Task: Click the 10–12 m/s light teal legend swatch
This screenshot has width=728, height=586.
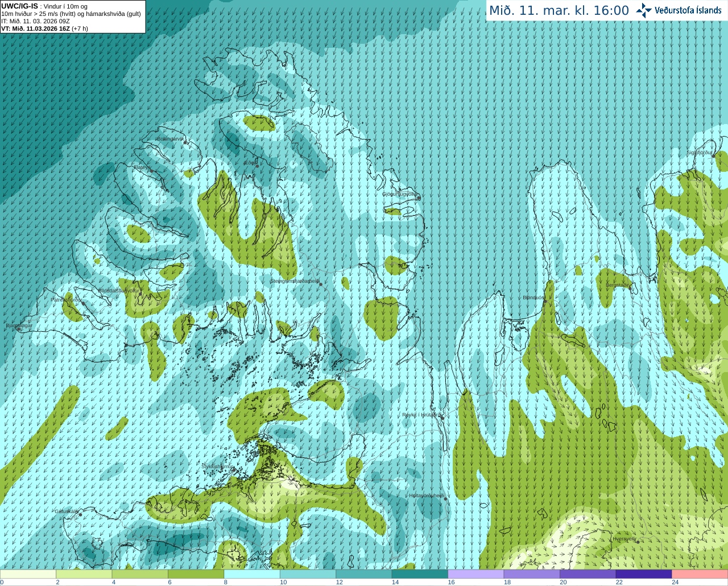Action: tap(308, 574)
